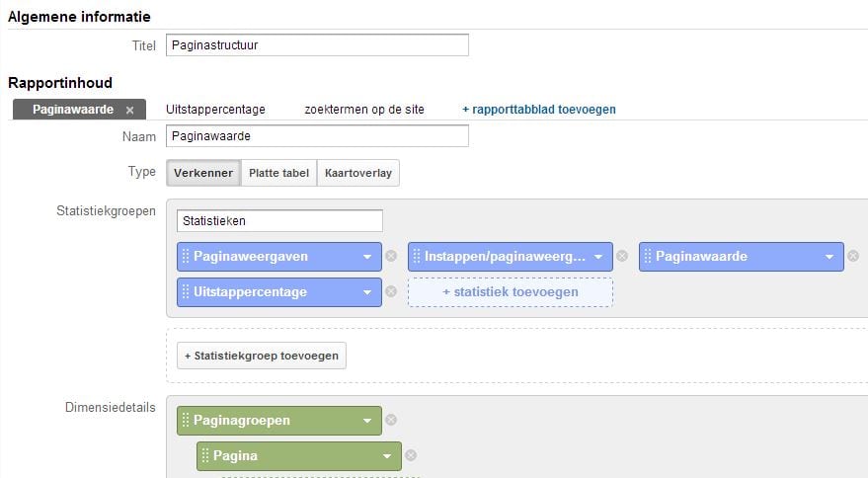Click + Statistiekgroep toevoegen button
868x478 pixels.
[262, 356]
